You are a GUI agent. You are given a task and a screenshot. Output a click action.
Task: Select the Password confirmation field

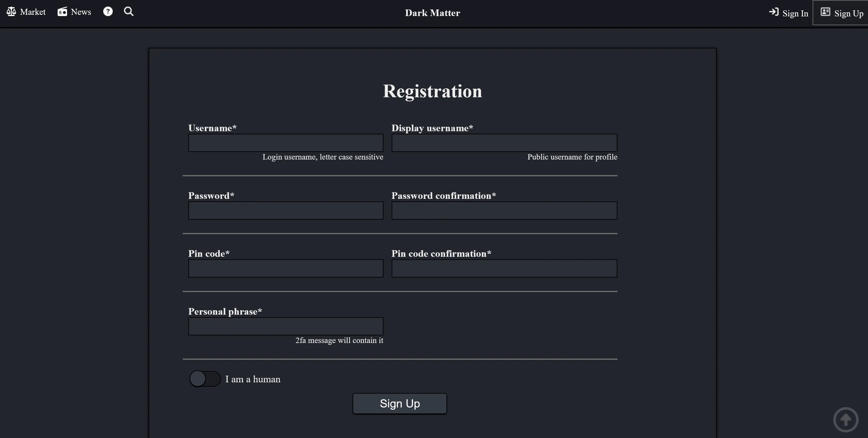click(504, 211)
